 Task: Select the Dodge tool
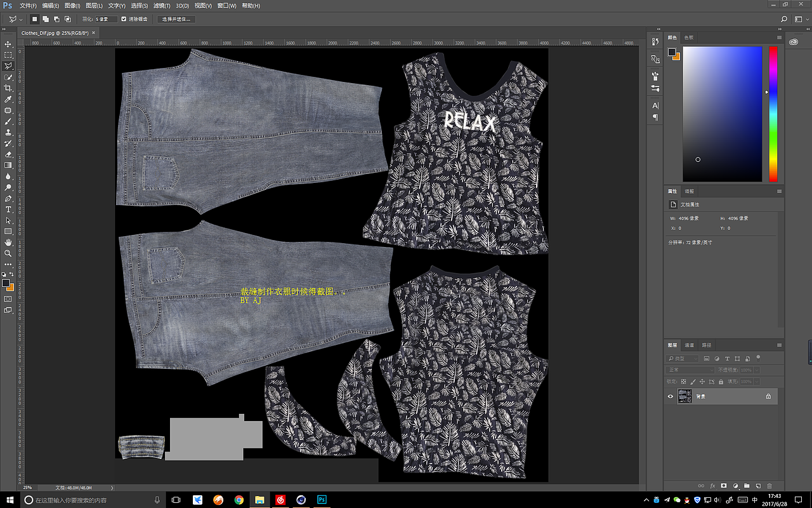(8, 187)
